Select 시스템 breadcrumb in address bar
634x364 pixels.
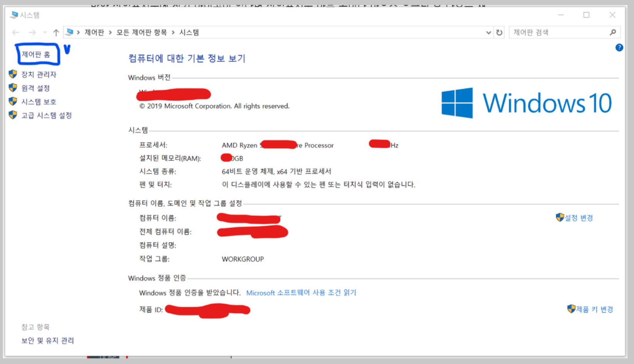click(x=189, y=32)
